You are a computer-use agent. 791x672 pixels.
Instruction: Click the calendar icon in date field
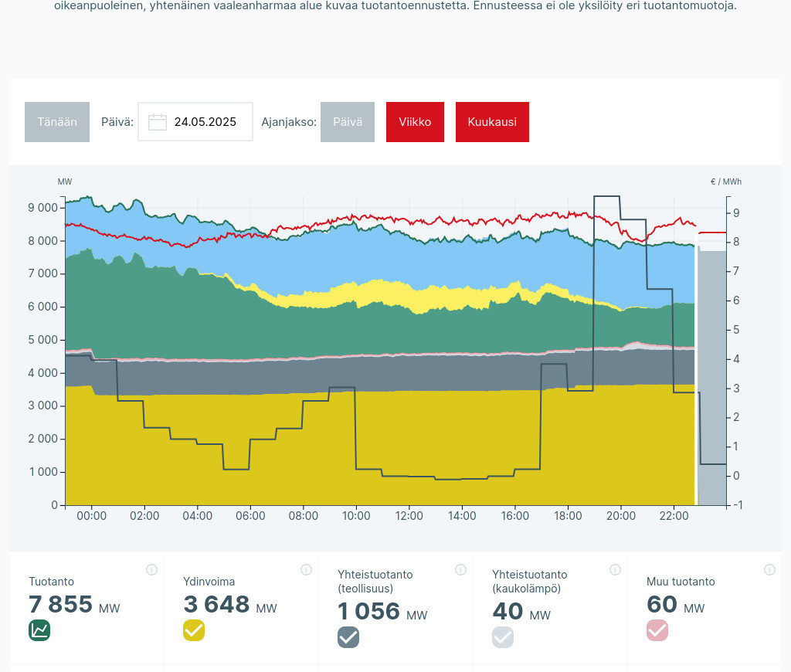click(158, 122)
